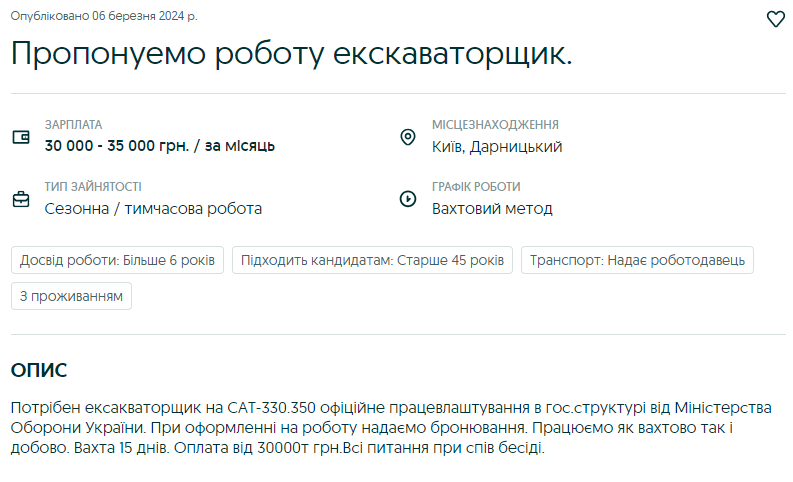
Task: Click the location pin icon
Action: [x=407, y=137]
